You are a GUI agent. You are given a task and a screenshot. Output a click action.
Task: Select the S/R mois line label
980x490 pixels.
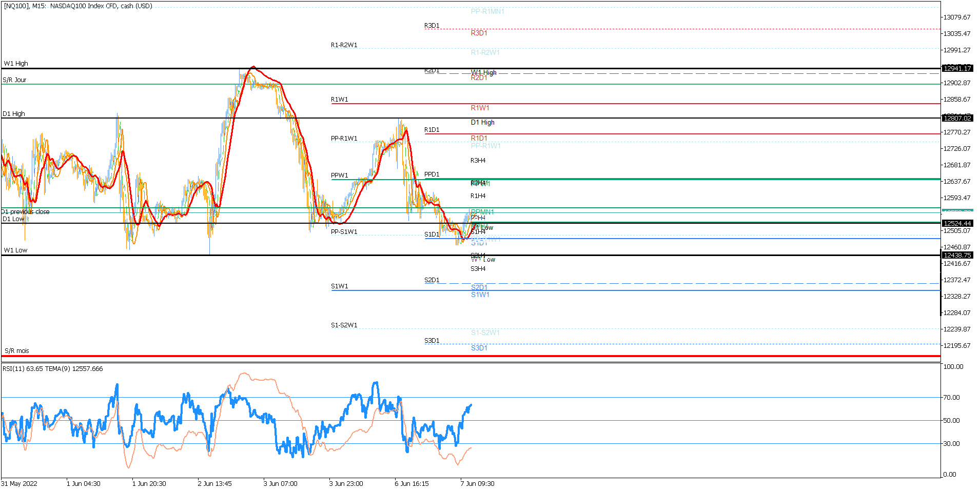[17, 351]
